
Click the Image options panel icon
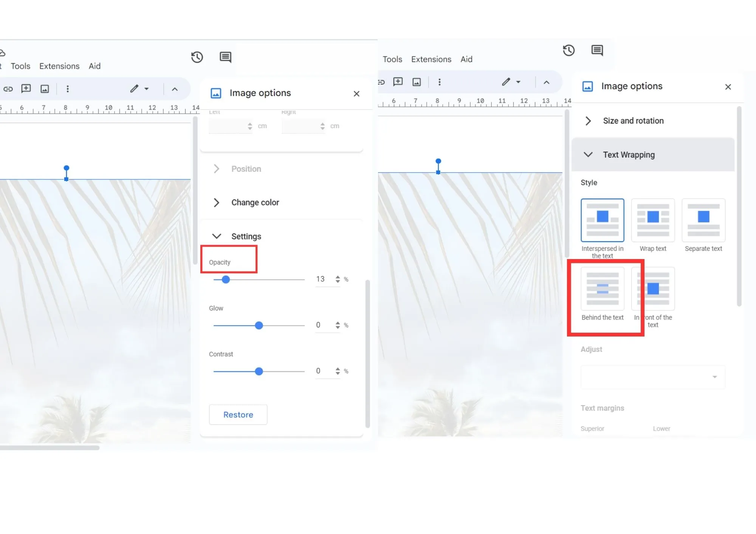[216, 93]
